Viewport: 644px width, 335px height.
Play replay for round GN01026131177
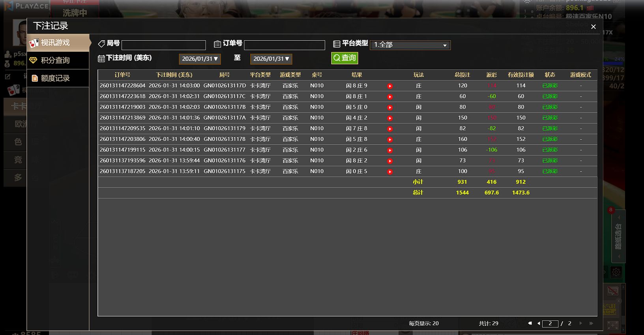click(390, 150)
